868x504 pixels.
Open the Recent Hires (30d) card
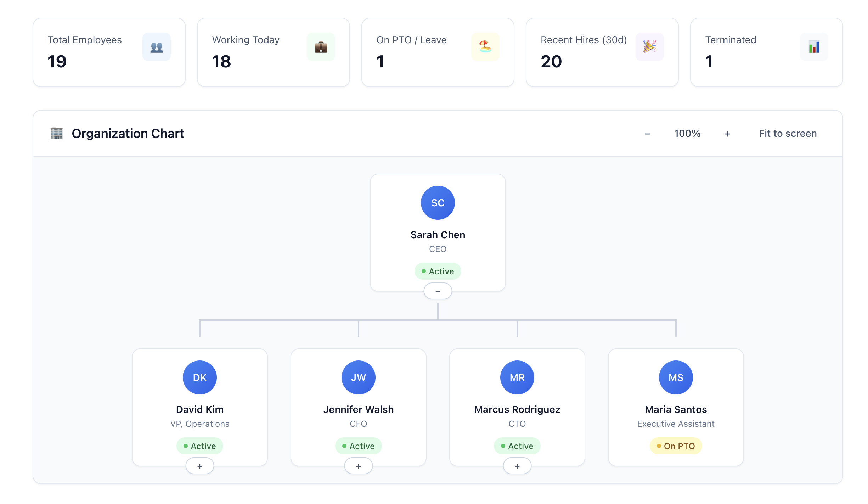tap(602, 52)
